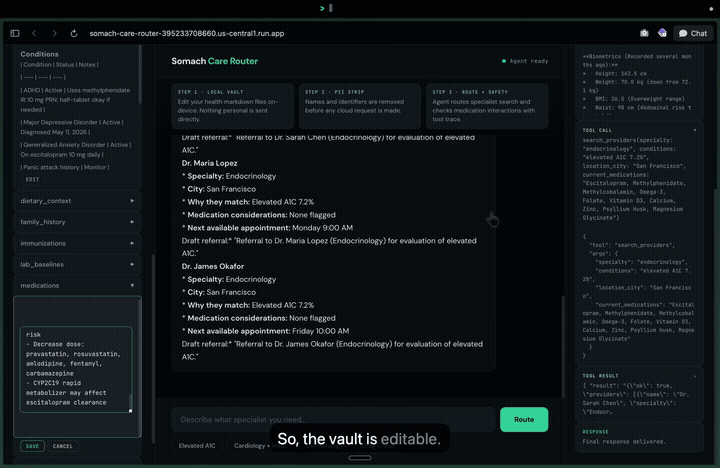Click the Major Depressive Disorder condition row
The height and width of the screenshot is (468, 720).
click(73, 127)
